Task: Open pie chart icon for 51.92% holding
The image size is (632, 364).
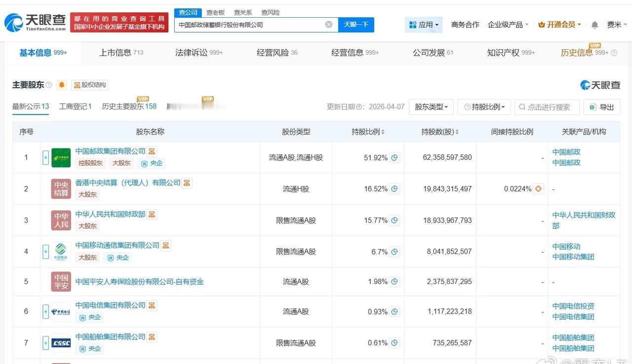Action: pyautogui.click(x=395, y=157)
